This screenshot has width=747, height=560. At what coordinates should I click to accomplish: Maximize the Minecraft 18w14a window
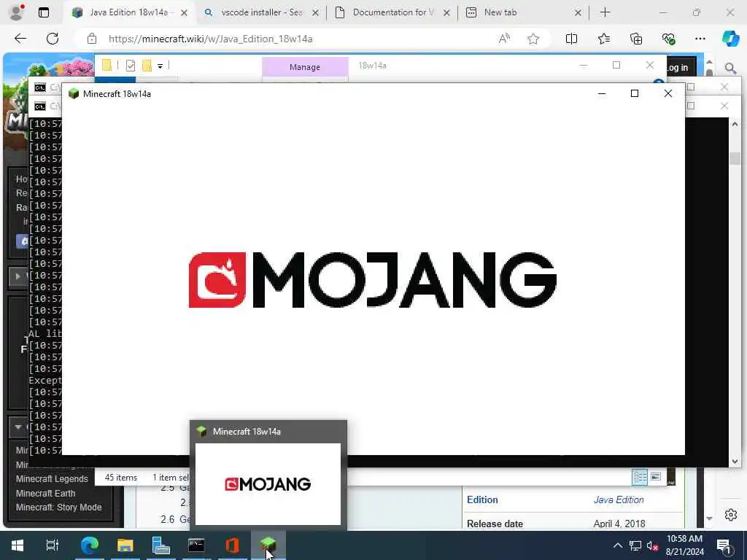click(635, 94)
